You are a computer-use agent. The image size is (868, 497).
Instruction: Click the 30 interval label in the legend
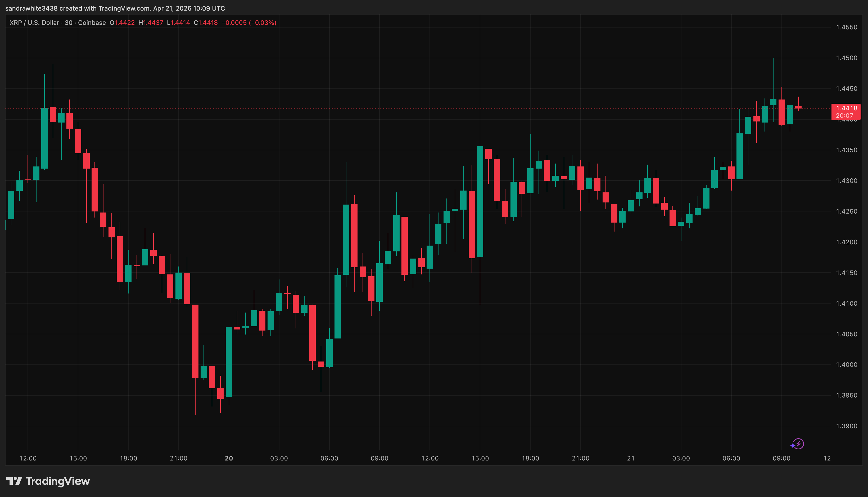click(69, 23)
